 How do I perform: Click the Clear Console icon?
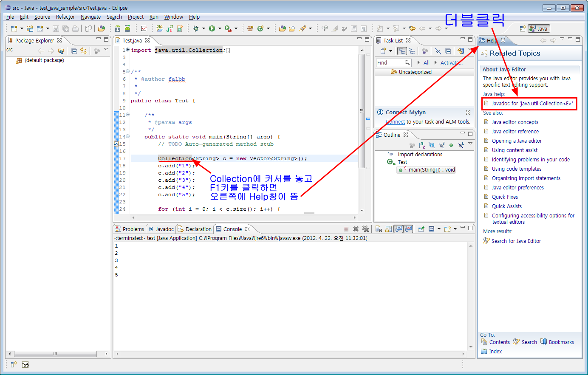[x=379, y=229]
